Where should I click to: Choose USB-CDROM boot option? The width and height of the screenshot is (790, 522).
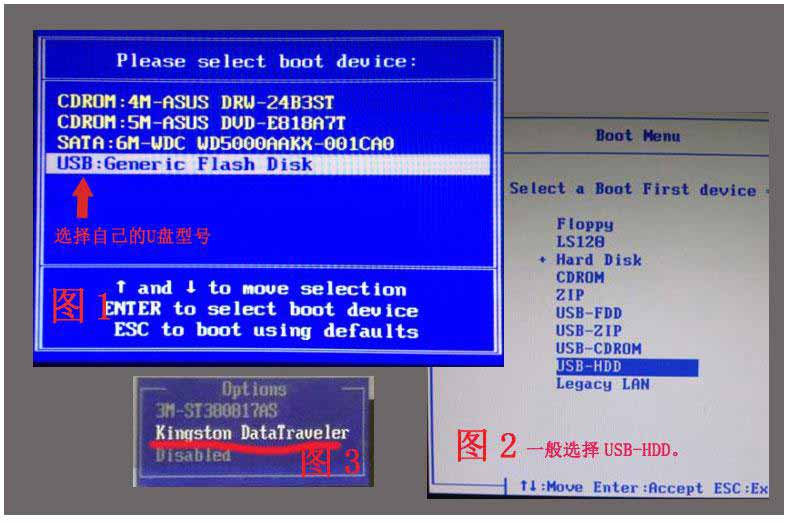pyautogui.click(x=598, y=349)
